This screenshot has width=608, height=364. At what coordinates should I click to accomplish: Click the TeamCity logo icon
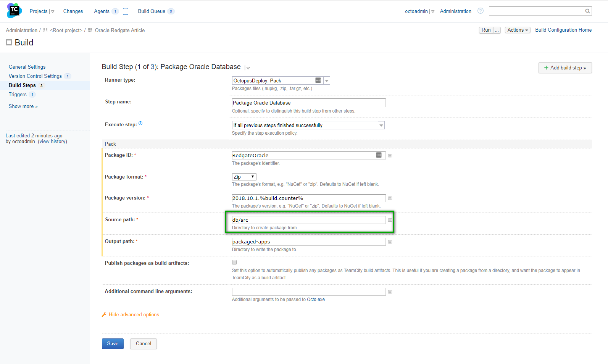[x=14, y=11]
